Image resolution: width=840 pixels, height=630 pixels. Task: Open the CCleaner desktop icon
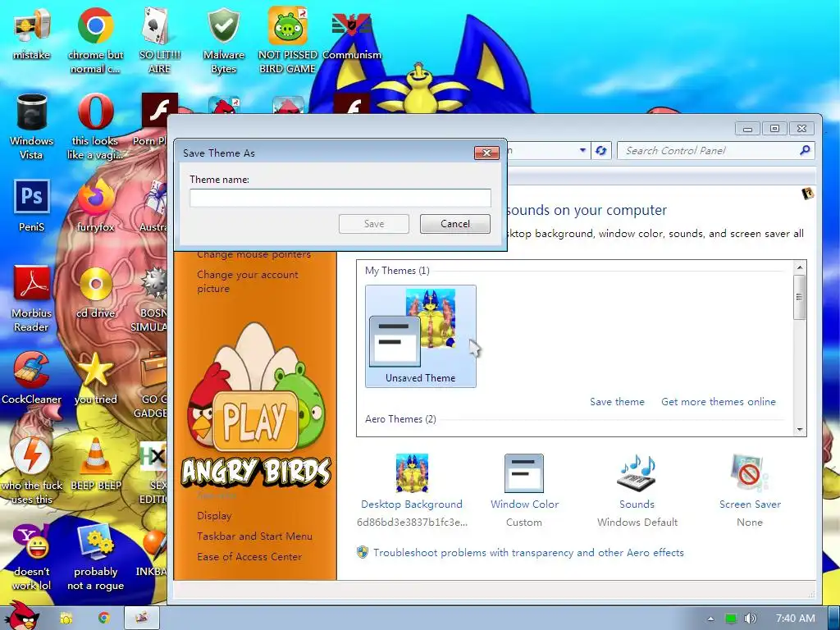click(x=32, y=377)
